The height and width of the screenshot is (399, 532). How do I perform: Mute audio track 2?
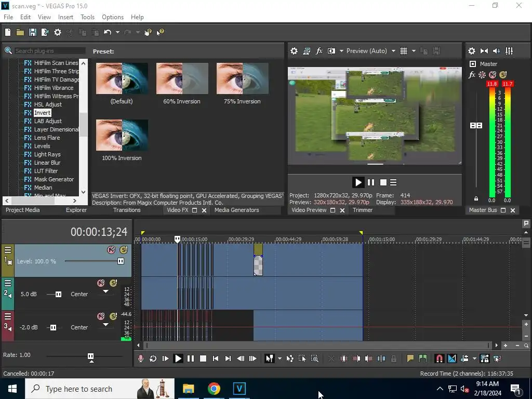(101, 283)
